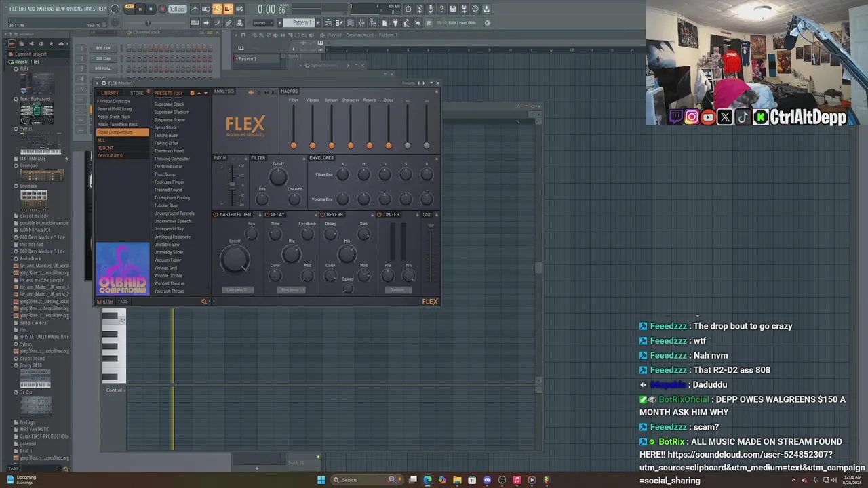This screenshot has height=488, width=868.
Task: Click the FLEX pitch fader handle
Action: coord(233,184)
